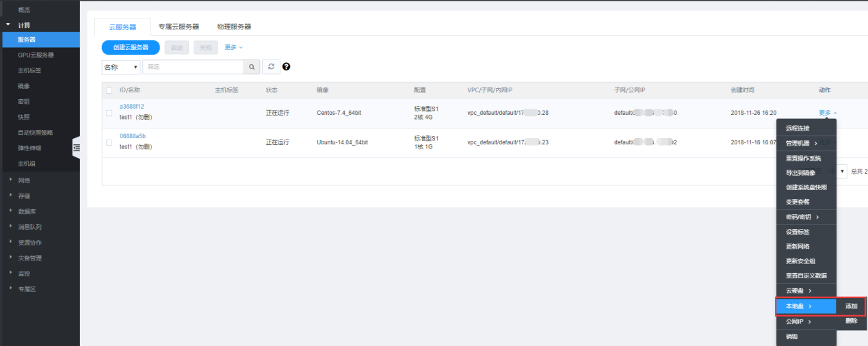This screenshot has height=346, width=868.
Task: Check the box for server a3688f12
Action: (109, 113)
